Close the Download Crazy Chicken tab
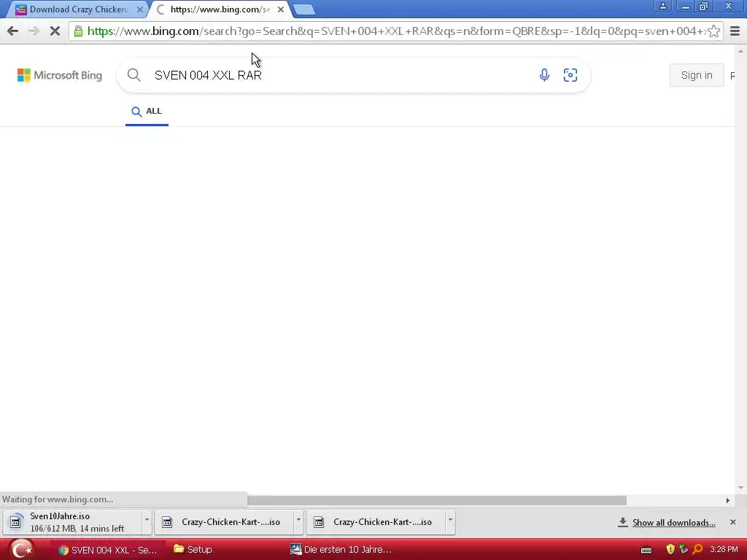The width and height of the screenshot is (747, 560). [139, 9]
